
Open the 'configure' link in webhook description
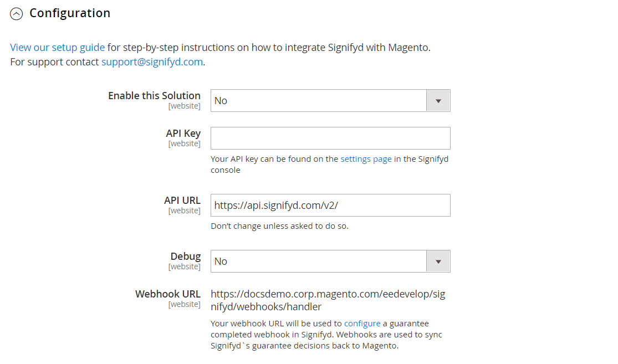362,324
